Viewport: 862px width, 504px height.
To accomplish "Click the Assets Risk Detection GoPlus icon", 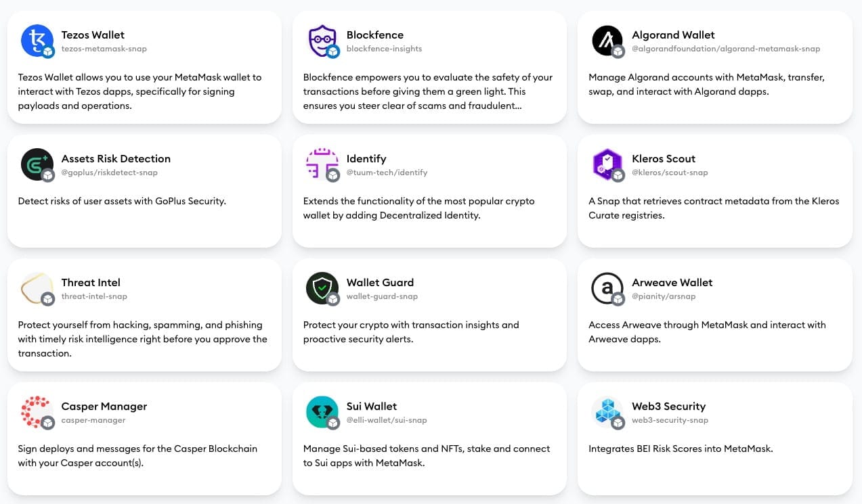I will [x=37, y=164].
